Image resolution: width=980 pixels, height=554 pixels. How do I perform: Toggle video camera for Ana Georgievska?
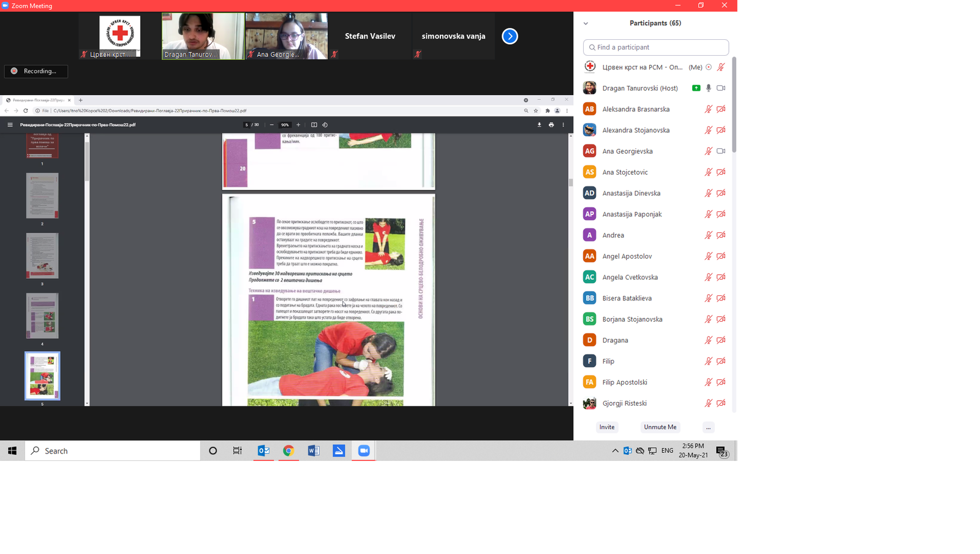pyautogui.click(x=721, y=151)
